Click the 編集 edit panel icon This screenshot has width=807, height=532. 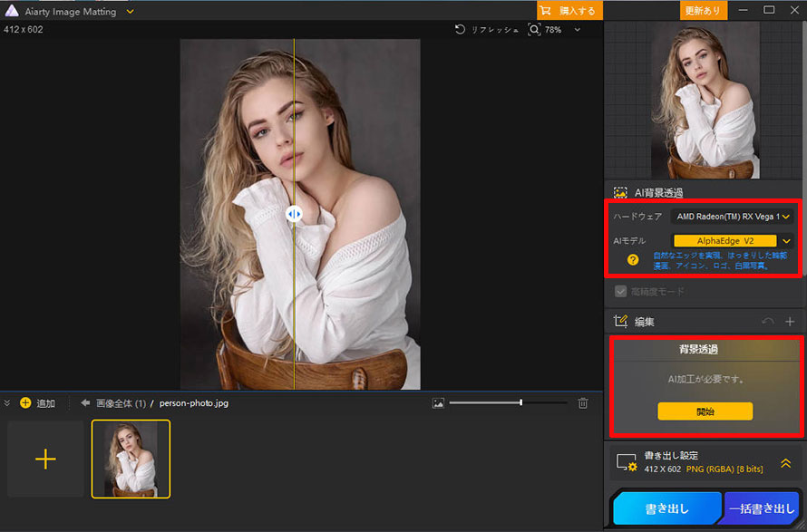[x=621, y=320]
